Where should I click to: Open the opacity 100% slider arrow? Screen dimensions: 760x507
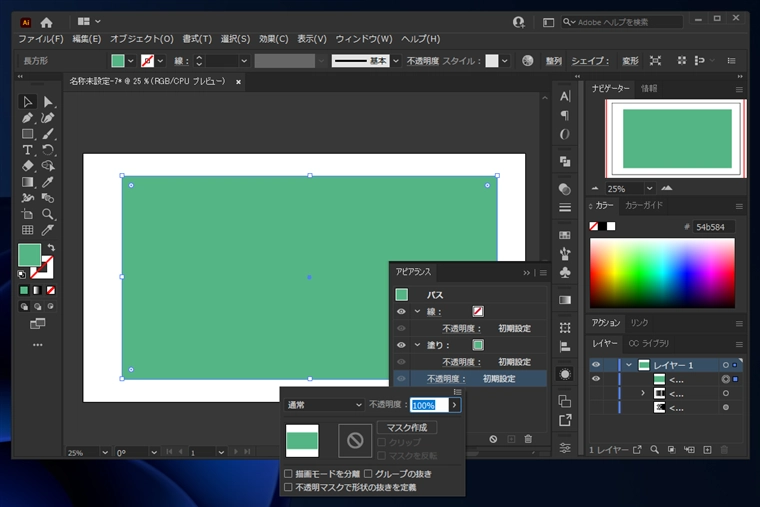tap(454, 405)
